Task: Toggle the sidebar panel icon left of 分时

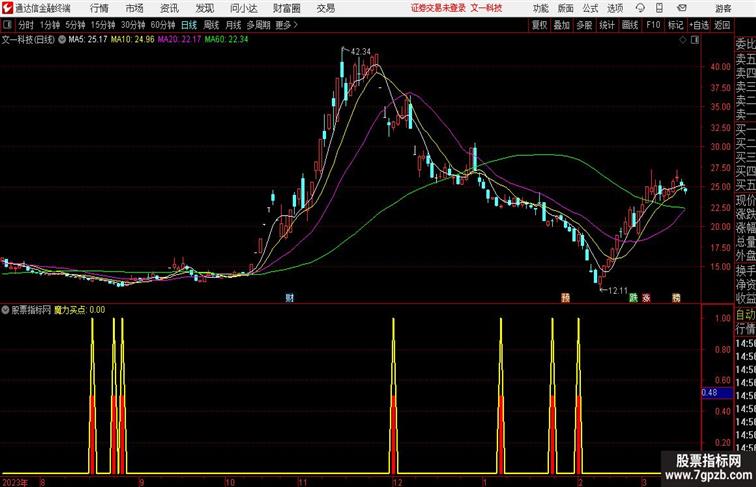Action: coord(7,25)
